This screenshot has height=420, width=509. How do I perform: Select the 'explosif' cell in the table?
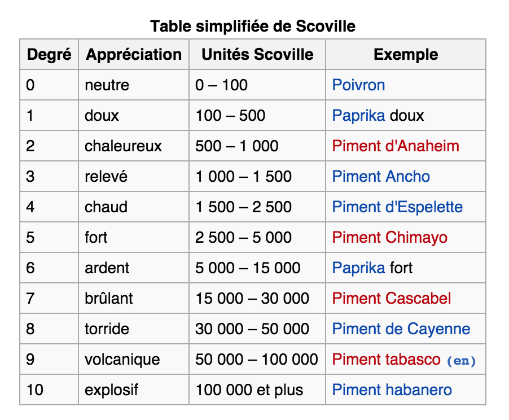111,390
